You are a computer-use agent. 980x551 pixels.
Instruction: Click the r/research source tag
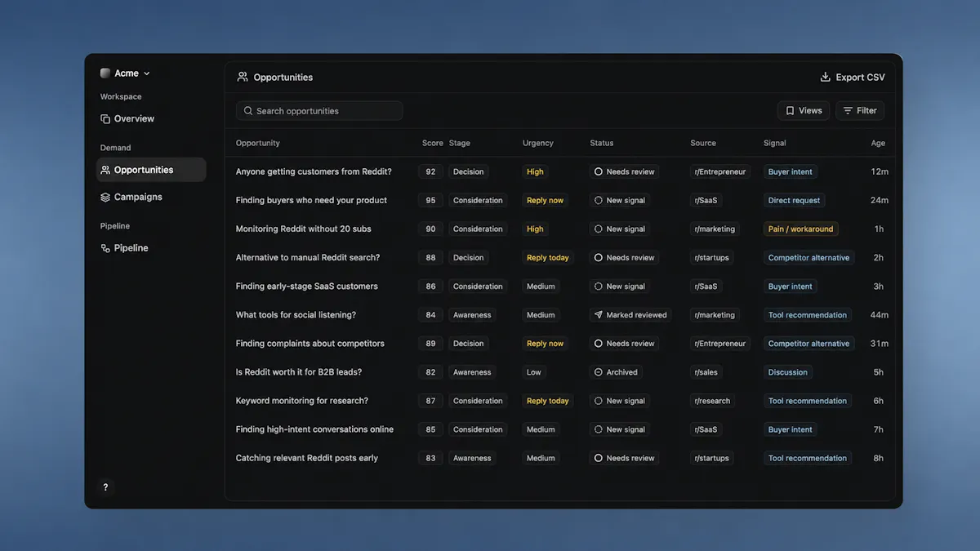pyautogui.click(x=712, y=401)
